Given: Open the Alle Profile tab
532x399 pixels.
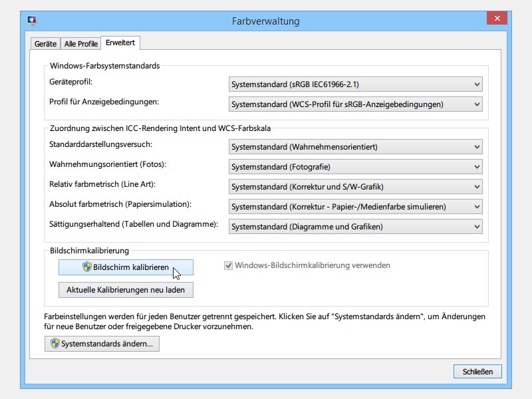Looking at the screenshot, I should (81, 44).
